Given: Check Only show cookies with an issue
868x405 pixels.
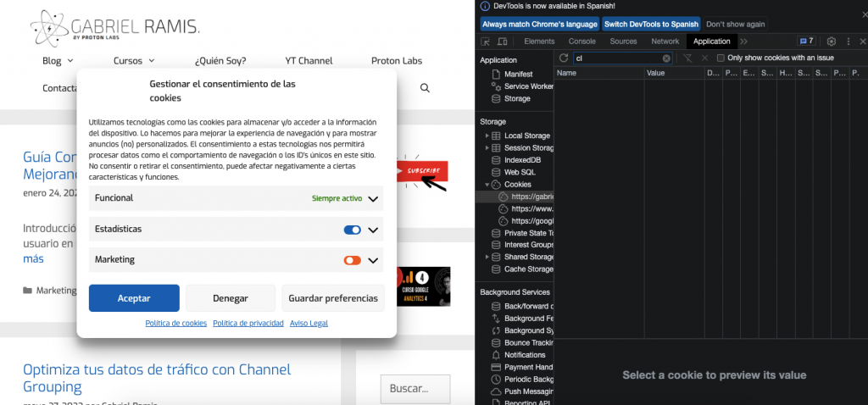Looking at the screenshot, I should pos(721,58).
